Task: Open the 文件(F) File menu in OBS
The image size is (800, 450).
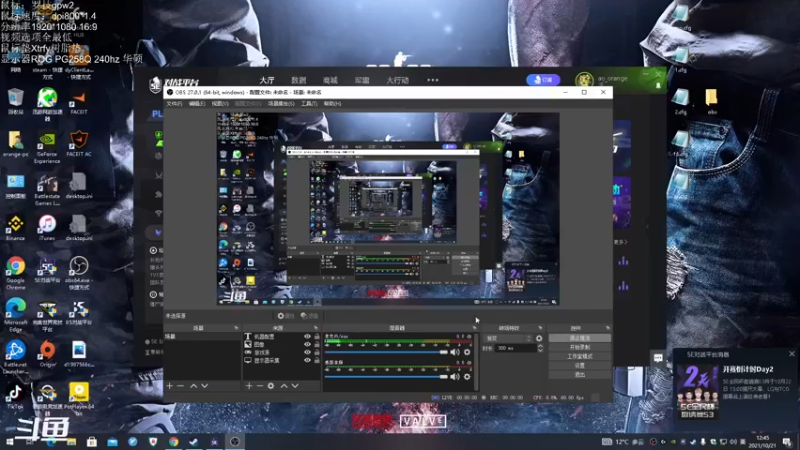Action: (174, 104)
